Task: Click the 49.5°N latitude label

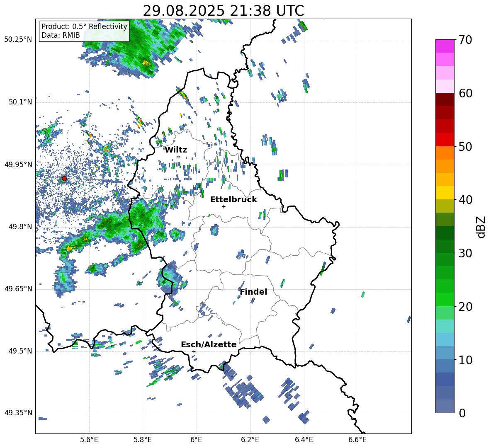Action: [20, 351]
